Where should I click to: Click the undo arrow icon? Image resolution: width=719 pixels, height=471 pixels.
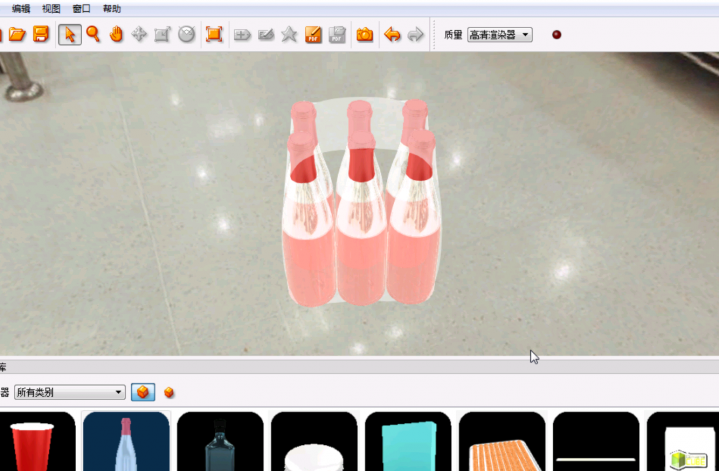tap(392, 35)
